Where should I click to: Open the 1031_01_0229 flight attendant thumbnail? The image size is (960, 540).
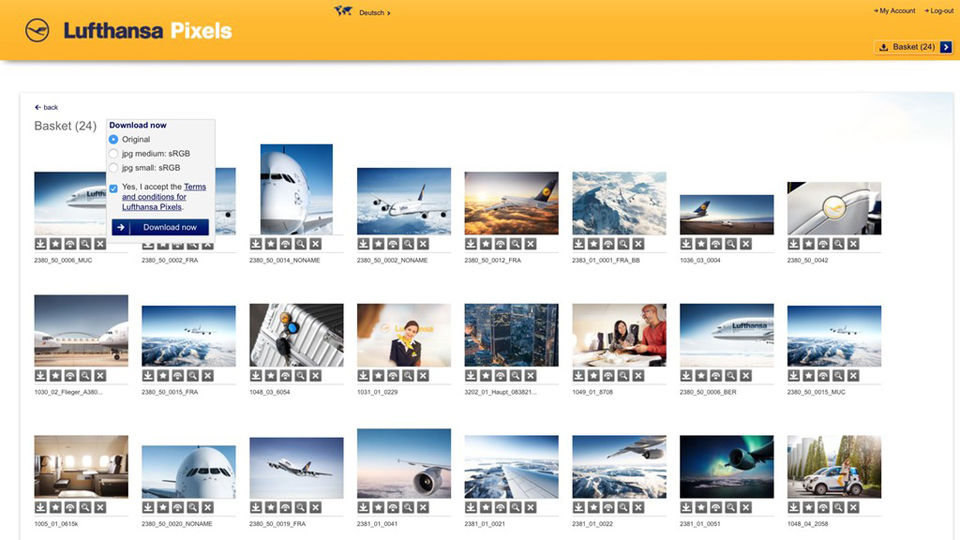pos(404,335)
